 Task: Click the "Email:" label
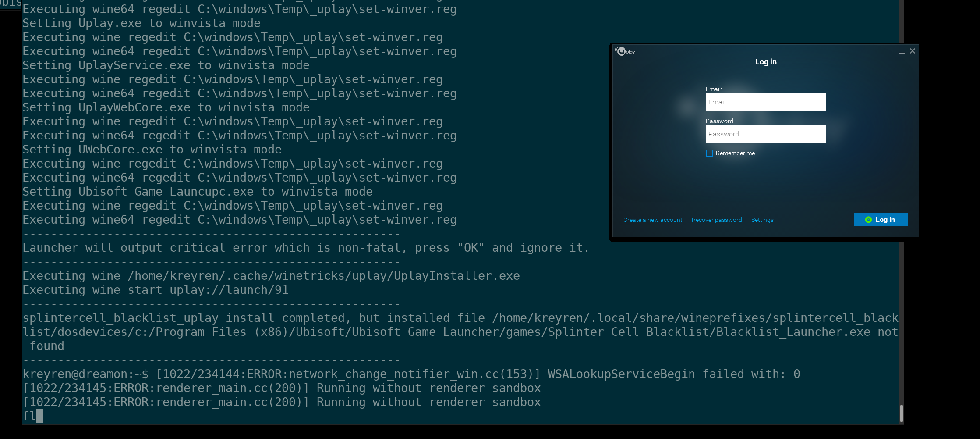pyautogui.click(x=714, y=89)
